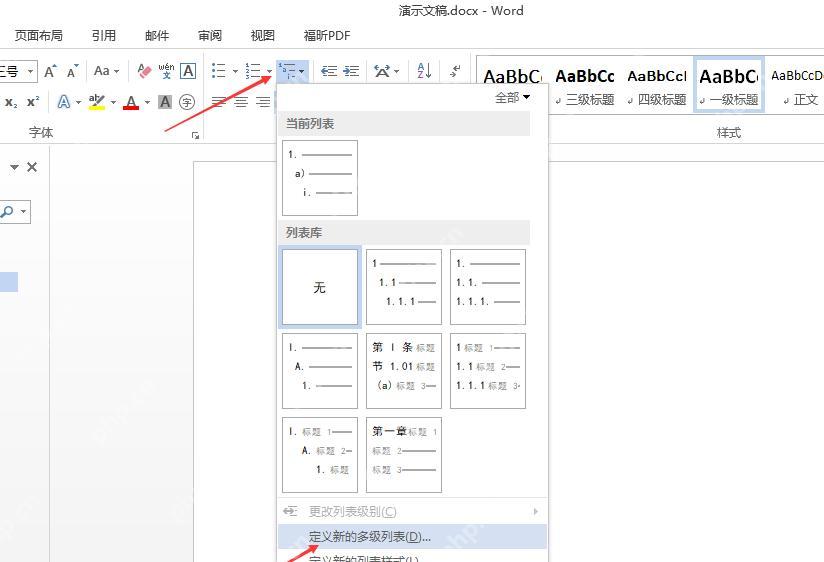824x562 pixels.
Task: Click the Character Border icon
Action: point(188,70)
